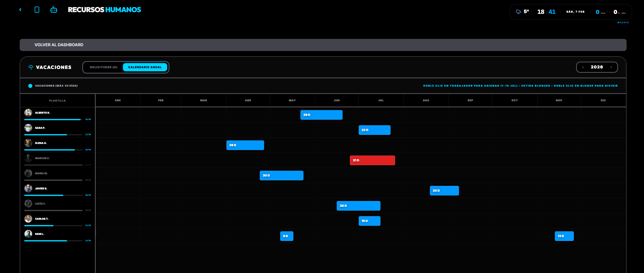Advance to next year with right chevron
This screenshot has width=644, height=273.
click(x=611, y=67)
